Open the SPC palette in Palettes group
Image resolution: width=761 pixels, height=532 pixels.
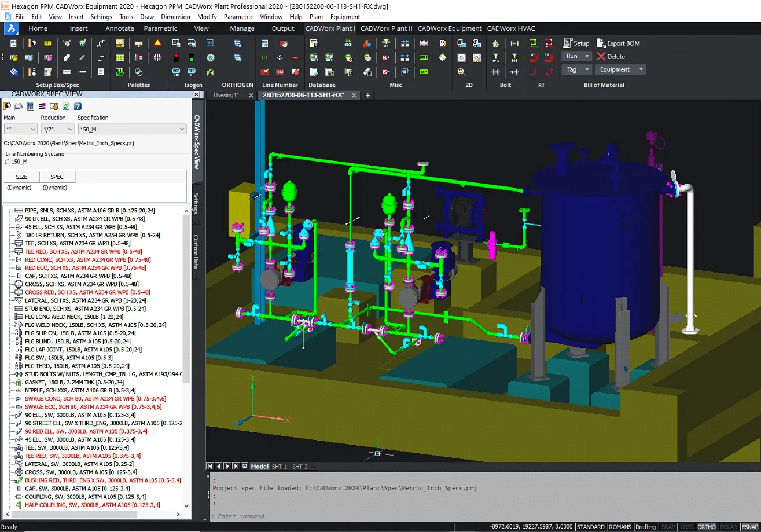click(x=120, y=43)
